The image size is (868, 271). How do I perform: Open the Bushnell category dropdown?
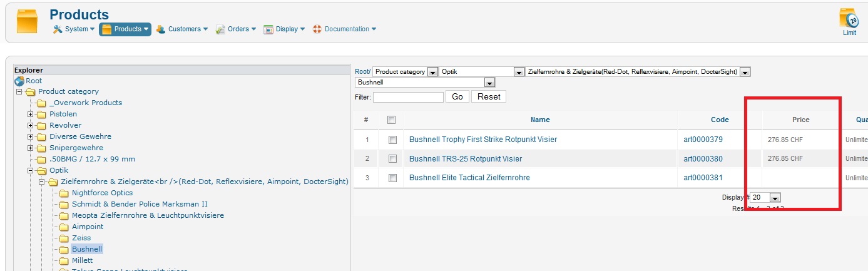[x=426, y=82]
